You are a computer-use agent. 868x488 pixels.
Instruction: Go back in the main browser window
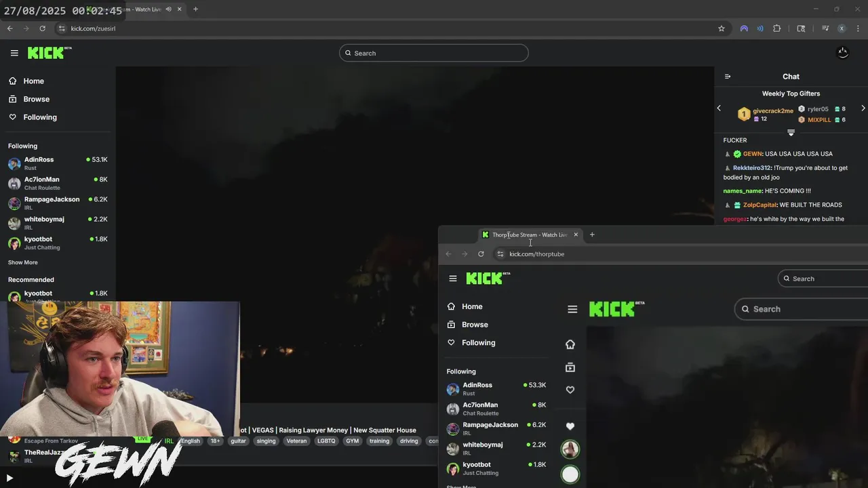pyautogui.click(x=9, y=28)
